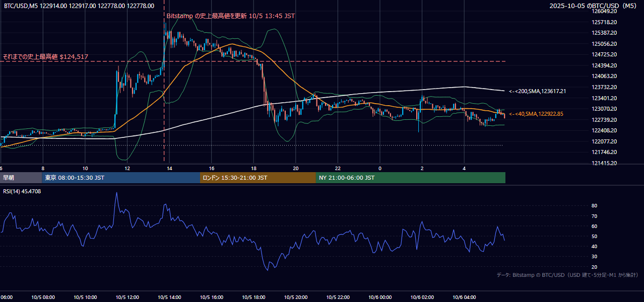
Task: Click price axis value 121746.20
Action: (605, 152)
